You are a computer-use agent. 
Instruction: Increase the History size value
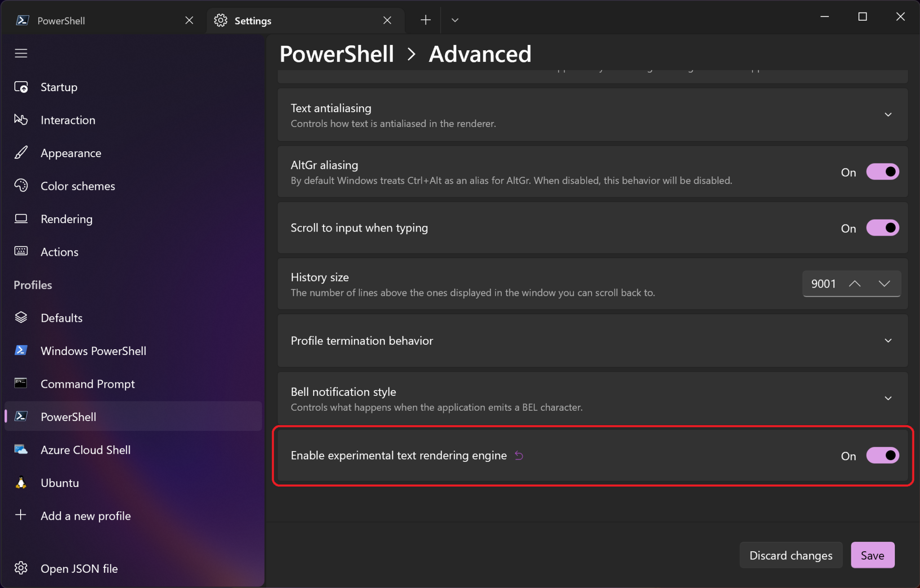tap(855, 284)
